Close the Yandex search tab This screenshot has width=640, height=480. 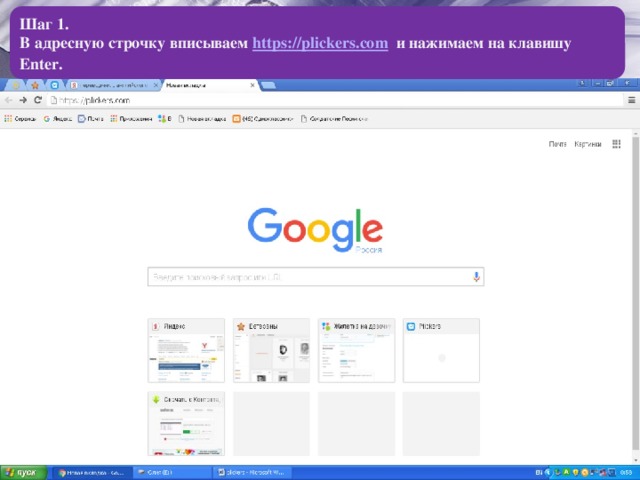coord(156,85)
